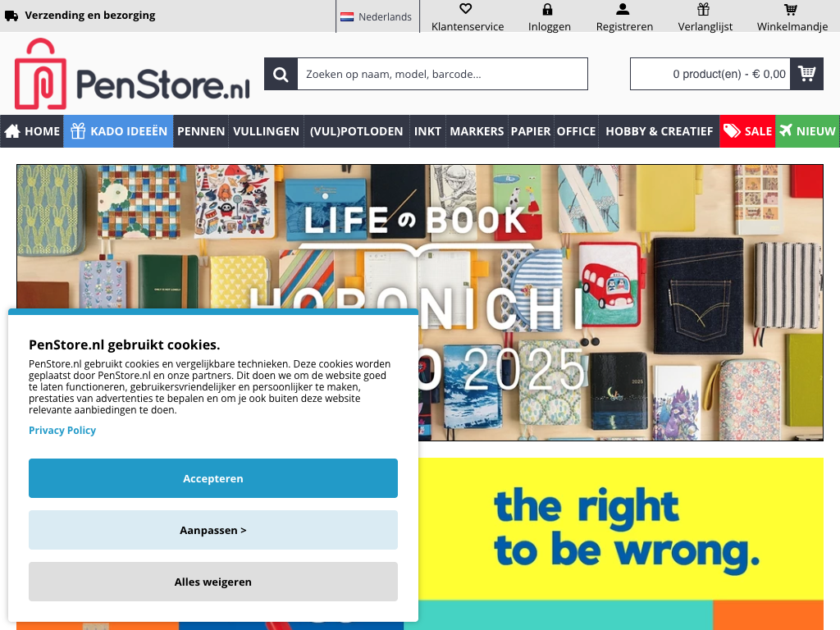Open the PENNEN menu category

pyautogui.click(x=201, y=131)
